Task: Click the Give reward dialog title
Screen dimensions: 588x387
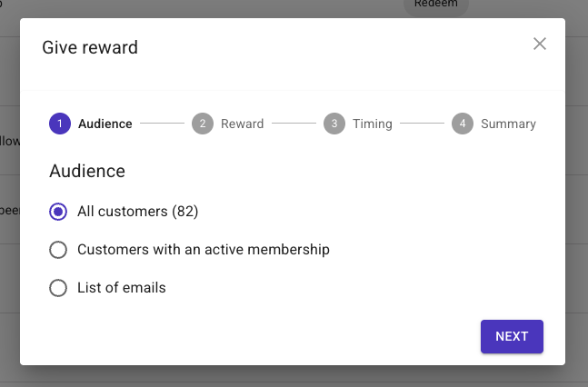Action: click(90, 47)
